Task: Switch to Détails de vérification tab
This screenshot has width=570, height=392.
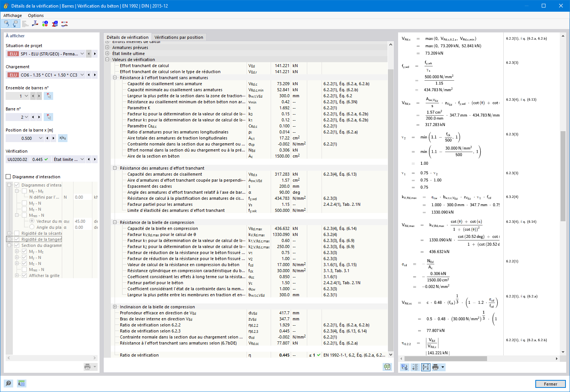Action: pyautogui.click(x=127, y=37)
